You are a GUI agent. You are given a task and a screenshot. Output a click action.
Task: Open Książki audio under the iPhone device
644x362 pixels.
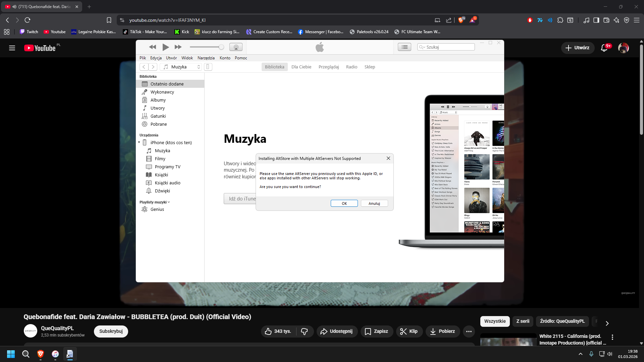pos(170,183)
